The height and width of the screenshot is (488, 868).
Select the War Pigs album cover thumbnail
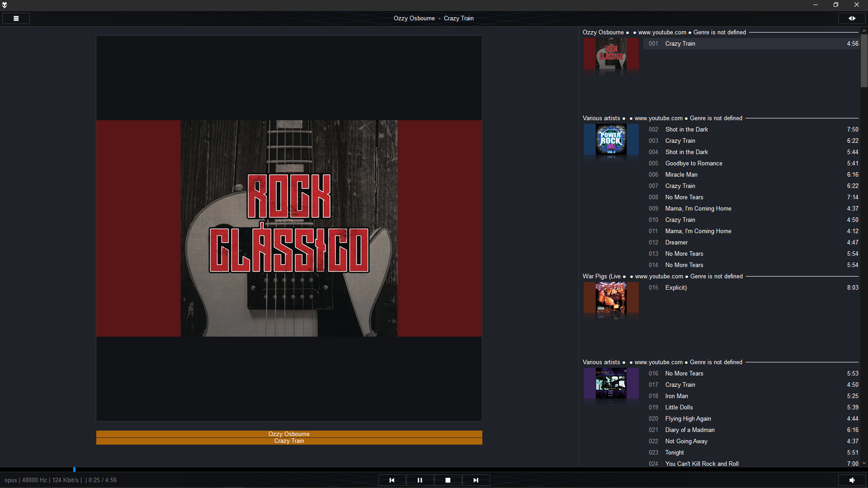611,298
